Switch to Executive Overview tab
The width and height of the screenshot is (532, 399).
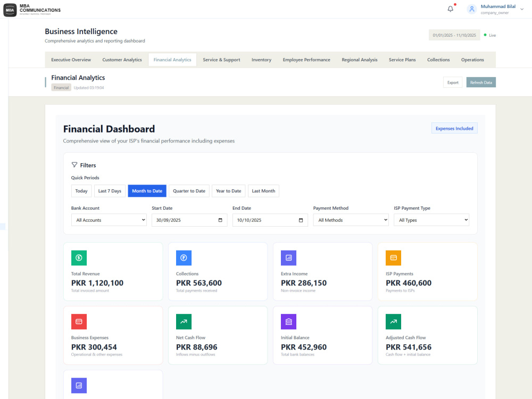pos(71,60)
